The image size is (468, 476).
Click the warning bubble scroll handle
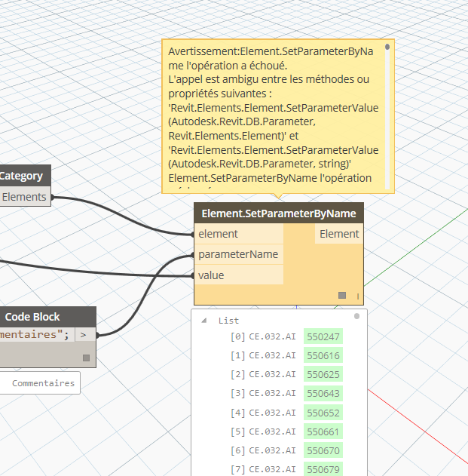387,47
